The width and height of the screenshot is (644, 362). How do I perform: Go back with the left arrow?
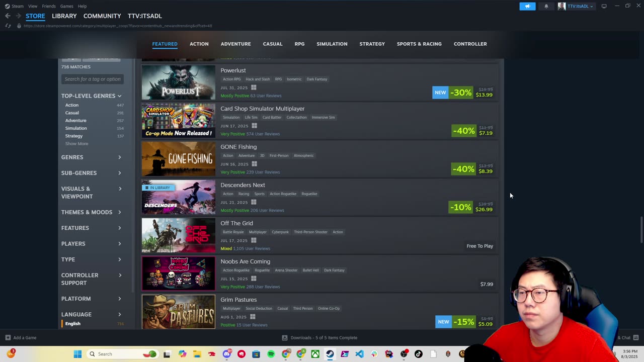point(8,16)
